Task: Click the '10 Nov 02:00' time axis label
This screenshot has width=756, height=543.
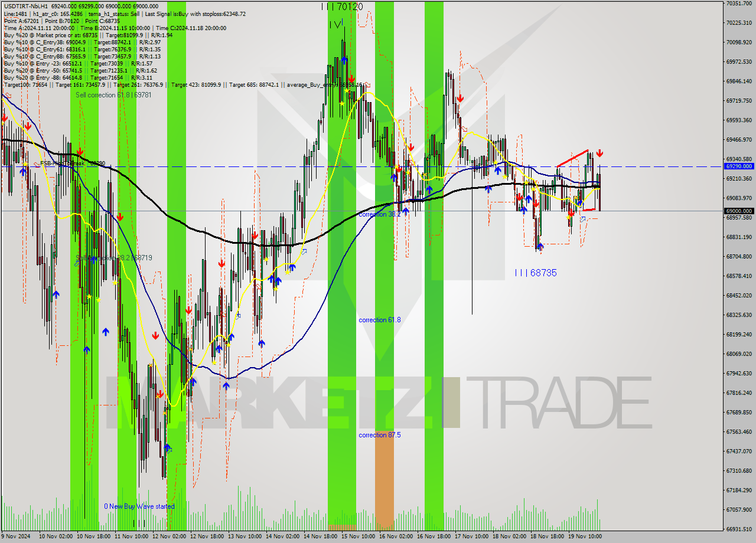Action: point(56,537)
